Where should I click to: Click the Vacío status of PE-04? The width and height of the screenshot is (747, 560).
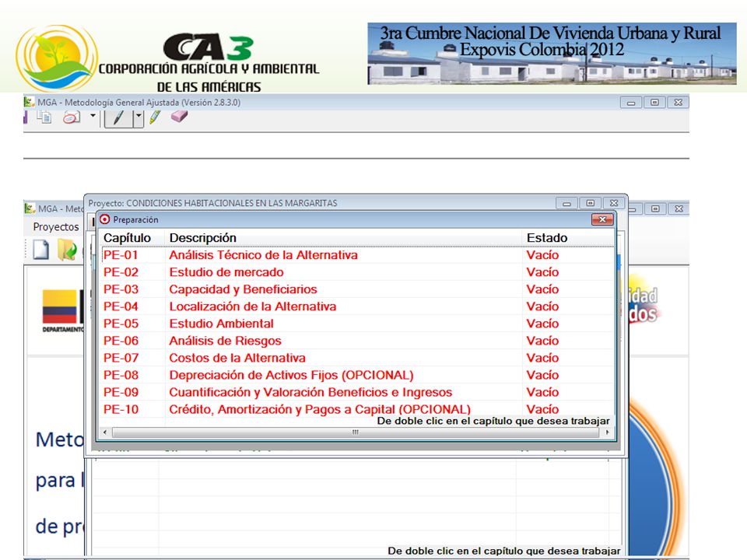(542, 306)
